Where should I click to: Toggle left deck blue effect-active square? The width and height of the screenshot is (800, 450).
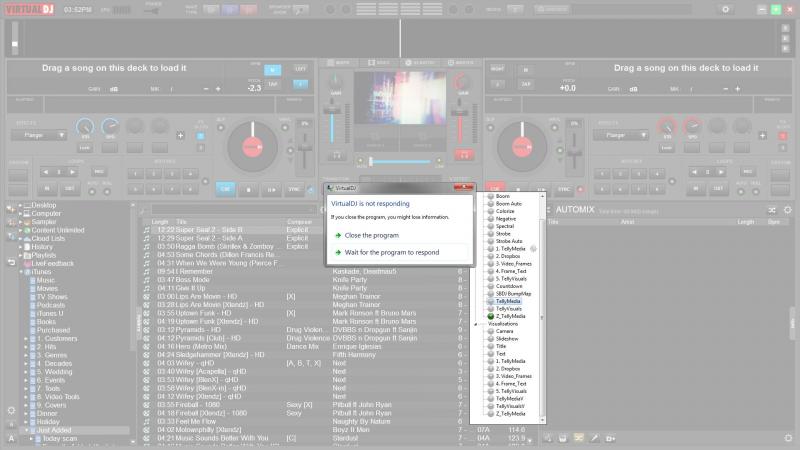tap(201, 136)
